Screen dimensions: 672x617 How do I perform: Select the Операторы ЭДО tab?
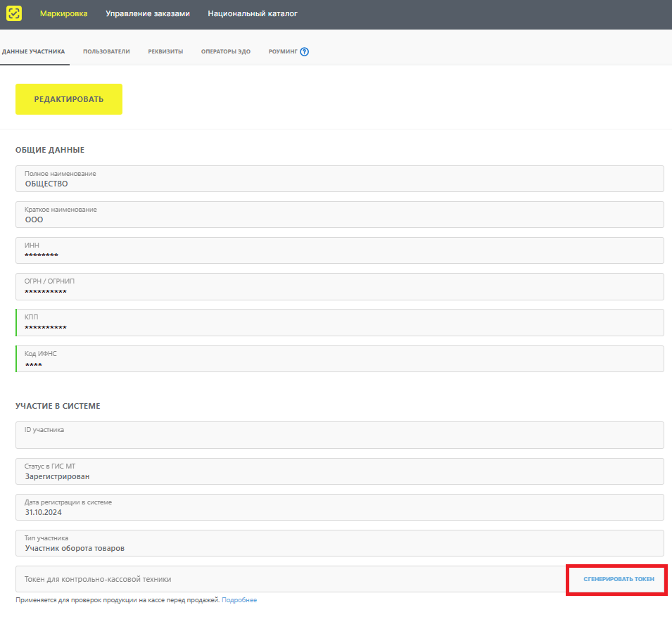225,51
